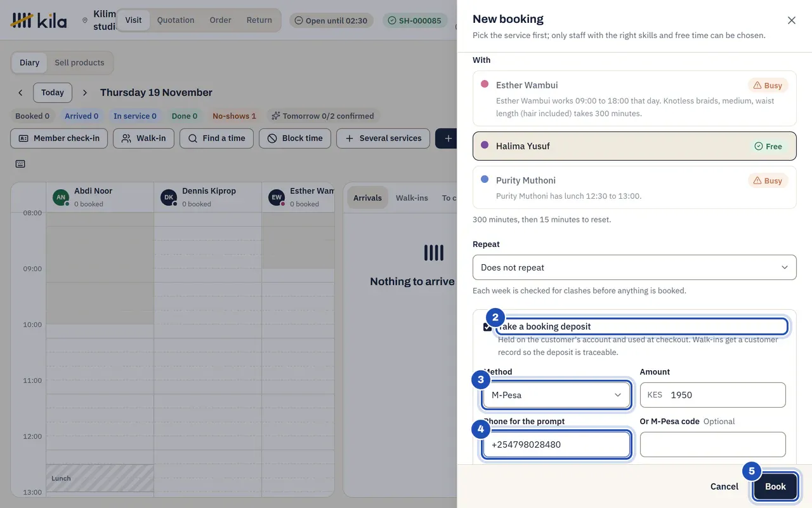The image size is (812, 508).
Task: Switch to the Quotation tab
Action: click(x=176, y=20)
